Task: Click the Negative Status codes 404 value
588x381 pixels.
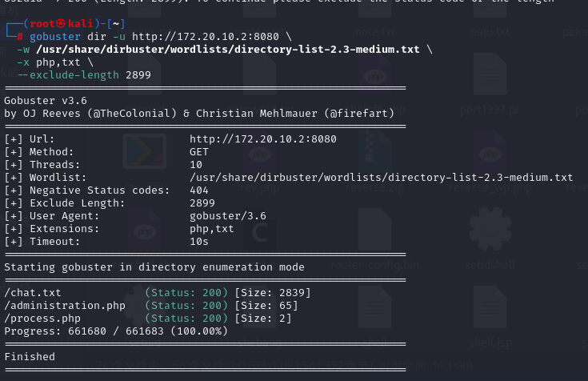Action: pyautogui.click(x=199, y=190)
